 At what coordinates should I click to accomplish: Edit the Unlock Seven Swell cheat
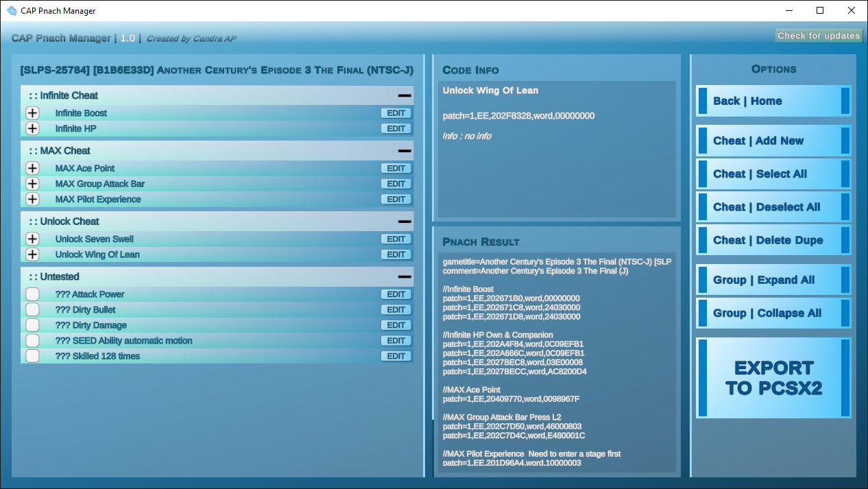[x=396, y=239]
